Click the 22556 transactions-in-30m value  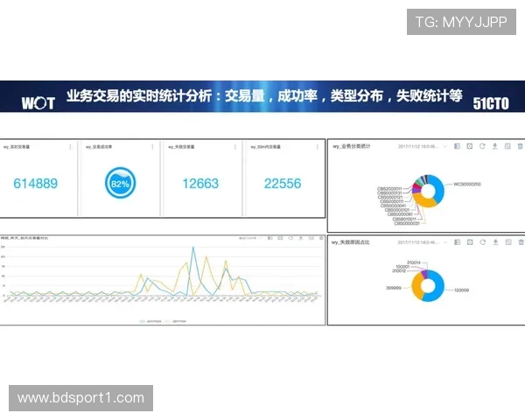[x=283, y=184]
